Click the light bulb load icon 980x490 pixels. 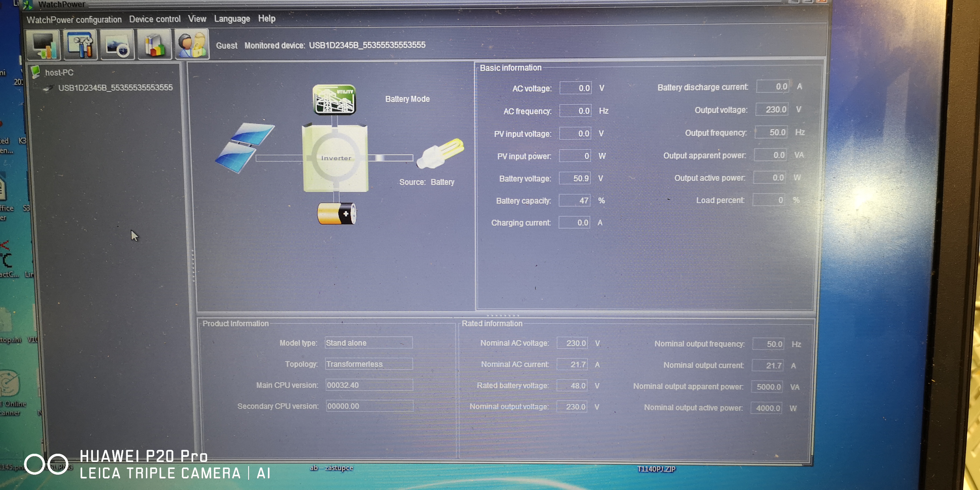click(440, 153)
